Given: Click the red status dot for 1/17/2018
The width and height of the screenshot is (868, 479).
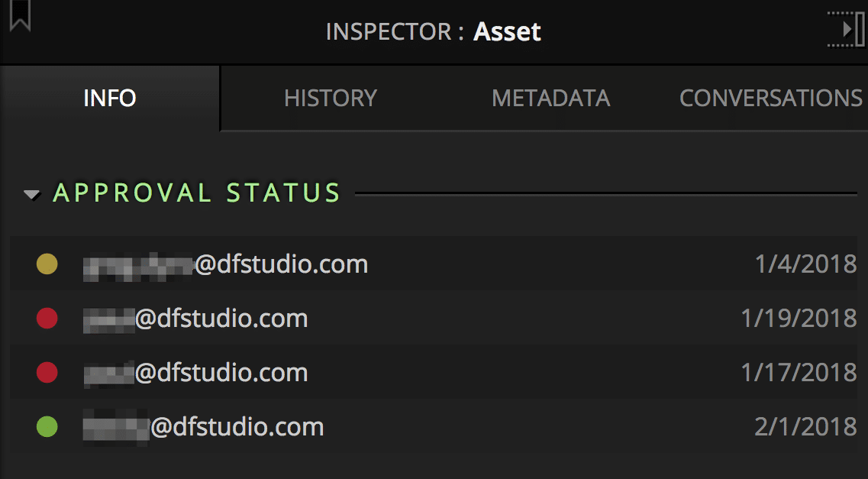Looking at the screenshot, I should click(x=47, y=373).
